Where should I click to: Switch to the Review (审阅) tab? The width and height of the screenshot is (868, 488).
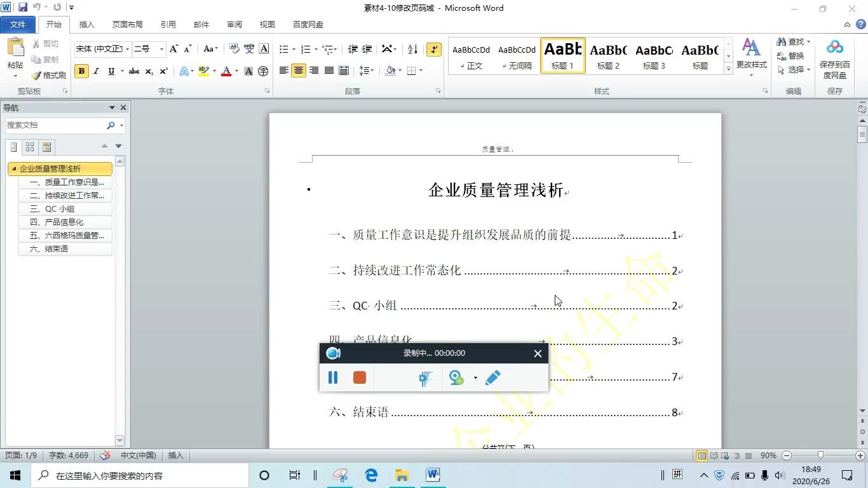click(234, 24)
